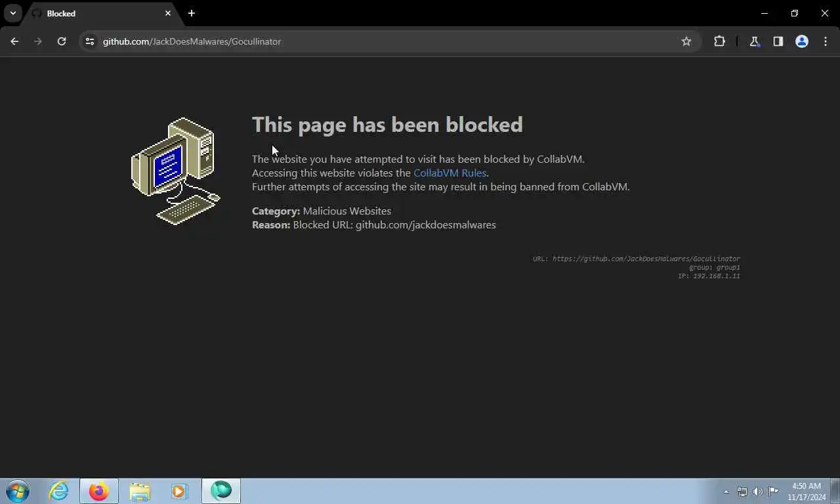Image resolution: width=840 pixels, height=504 pixels.
Task: Select the Blocked tab
Action: pos(102,13)
